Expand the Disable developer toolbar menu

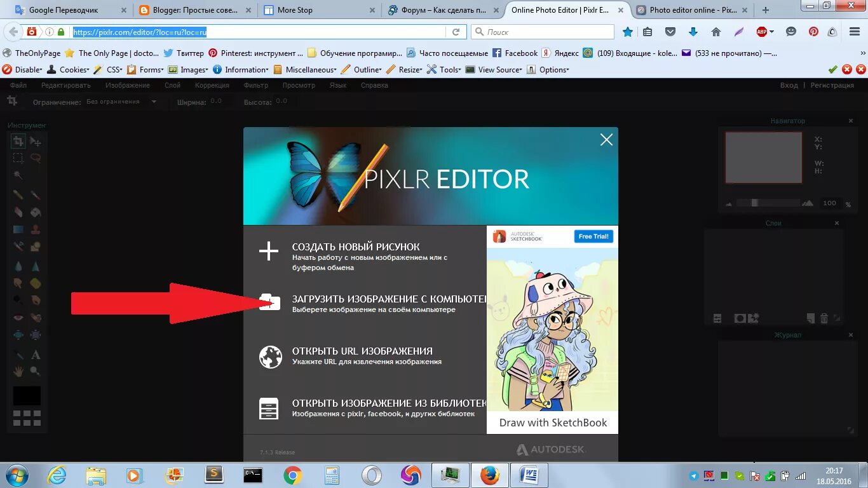tap(23, 70)
